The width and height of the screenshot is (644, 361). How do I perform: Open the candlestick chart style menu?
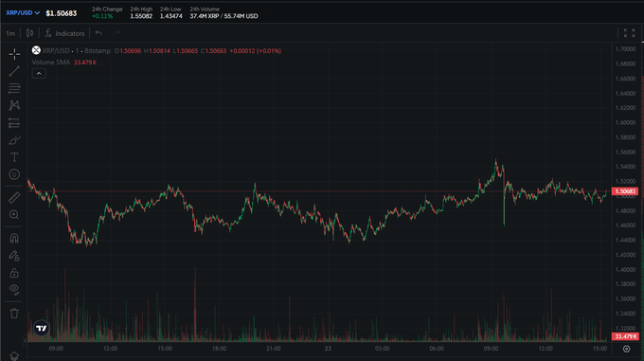(30, 33)
